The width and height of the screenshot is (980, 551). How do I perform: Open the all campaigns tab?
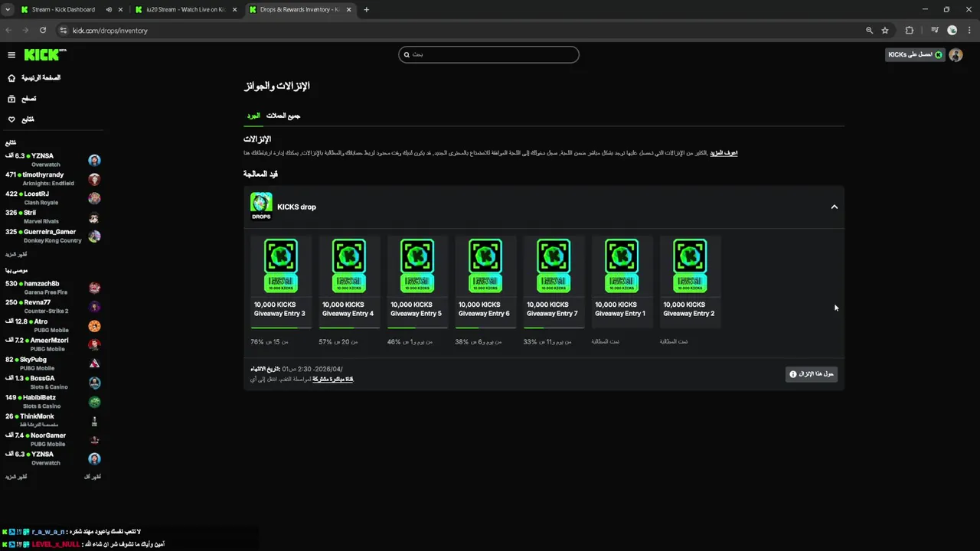click(x=283, y=116)
